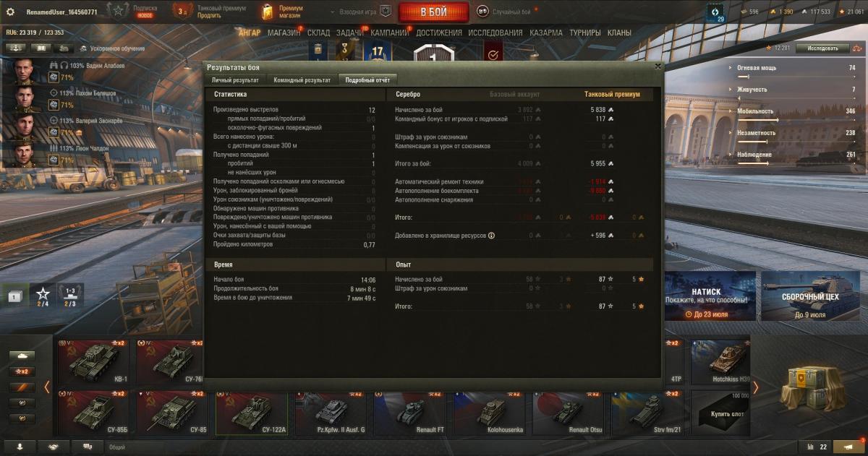Viewport: 868px width, 456px height.
Task: Open game settings gear icon
Action: (11, 12)
